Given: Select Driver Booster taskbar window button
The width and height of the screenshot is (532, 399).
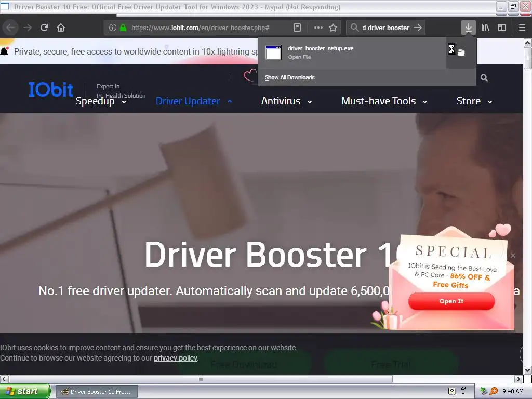Looking at the screenshot, I should point(97,392).
